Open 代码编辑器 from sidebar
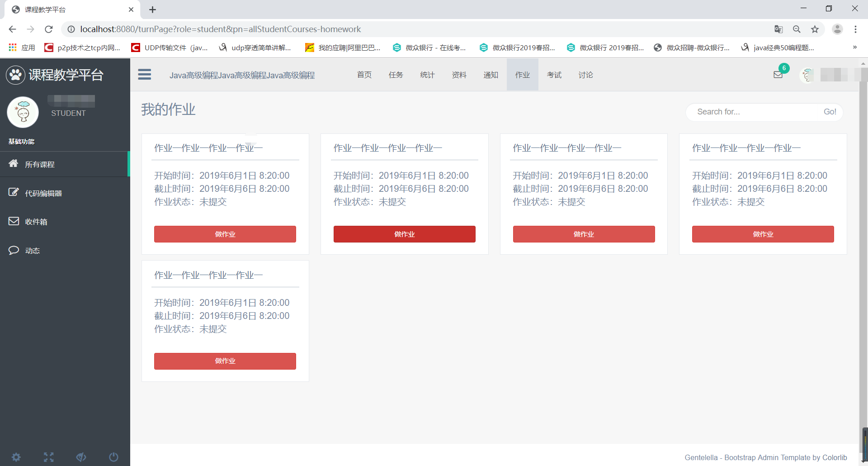 coord(65,193)
